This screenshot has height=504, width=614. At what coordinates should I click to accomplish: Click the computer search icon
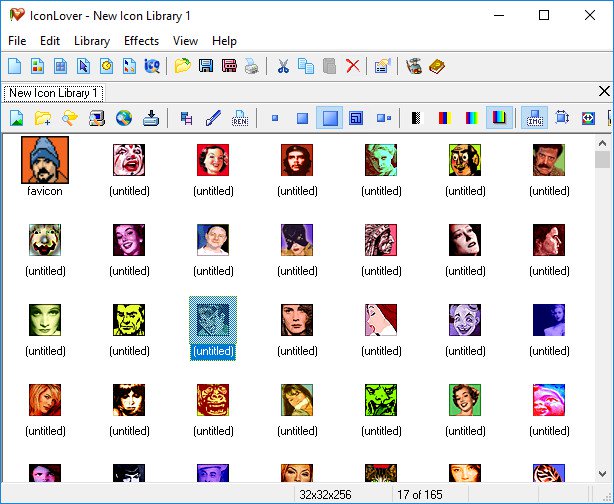pos(97,118)
